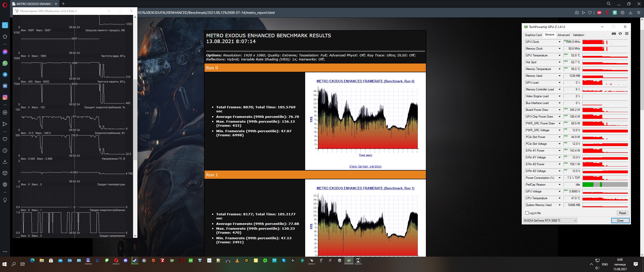The width and height of the screenshot is (644, 272).
Task: Switch to Graphics Card tab
Action: [533, 35]
